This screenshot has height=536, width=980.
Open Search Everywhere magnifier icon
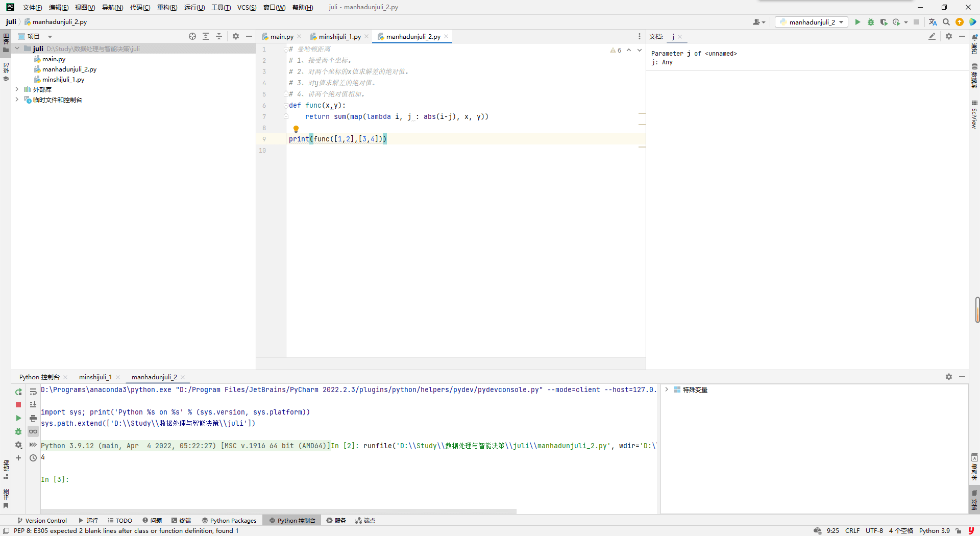pyautogui.click(x=946, y=22)
